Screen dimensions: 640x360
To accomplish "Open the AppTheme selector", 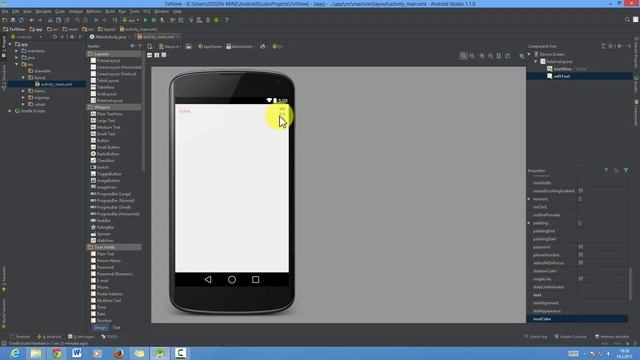I will pyautogui.click(x=210, y=47).
